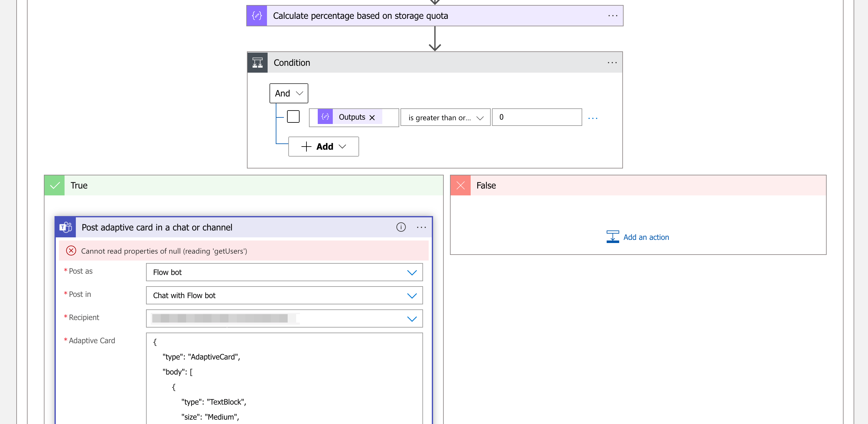Select the checkbox beside the Outputs condition row
Screen dimensions: 868x424
293,116
